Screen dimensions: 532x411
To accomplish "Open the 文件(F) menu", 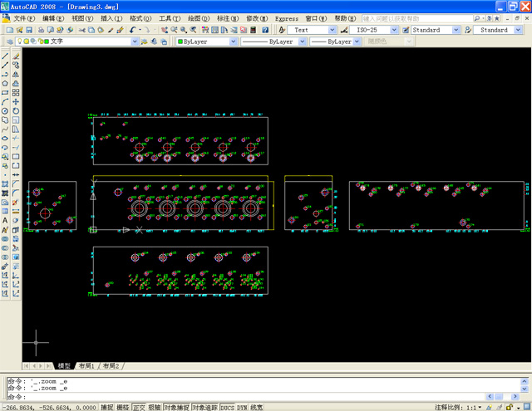I will [x=24, y=18].
